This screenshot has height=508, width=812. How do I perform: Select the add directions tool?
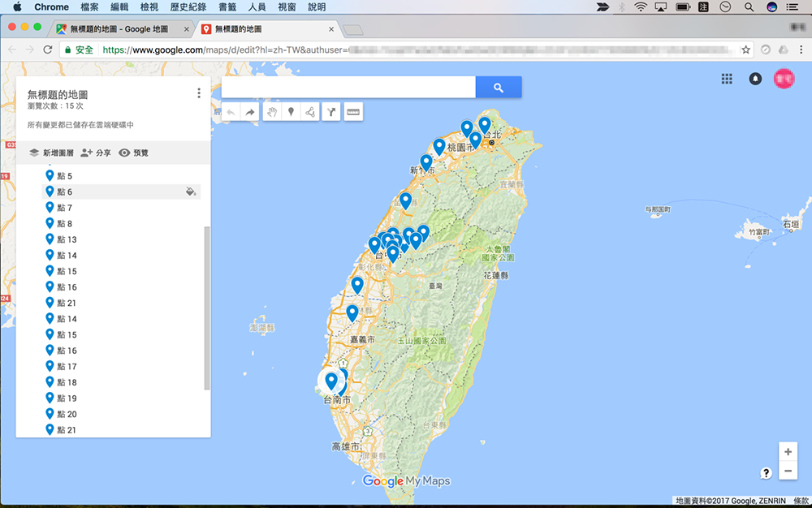(x=331, y=112)
